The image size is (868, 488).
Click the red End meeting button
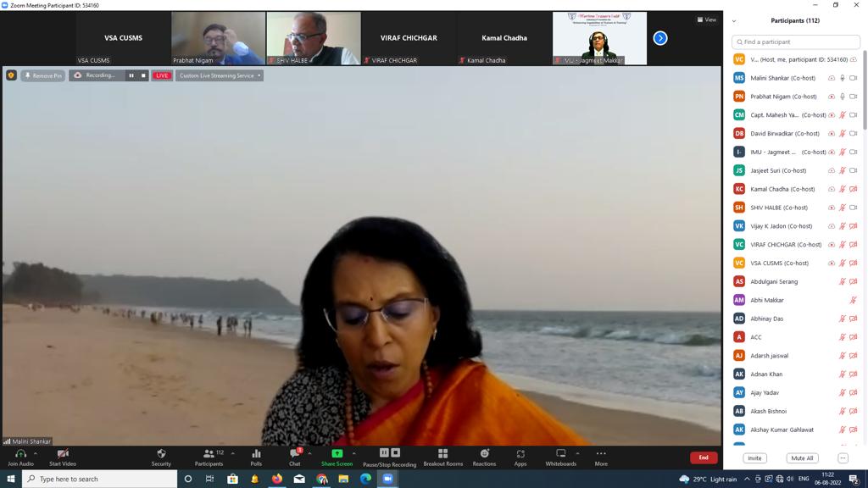704,457
